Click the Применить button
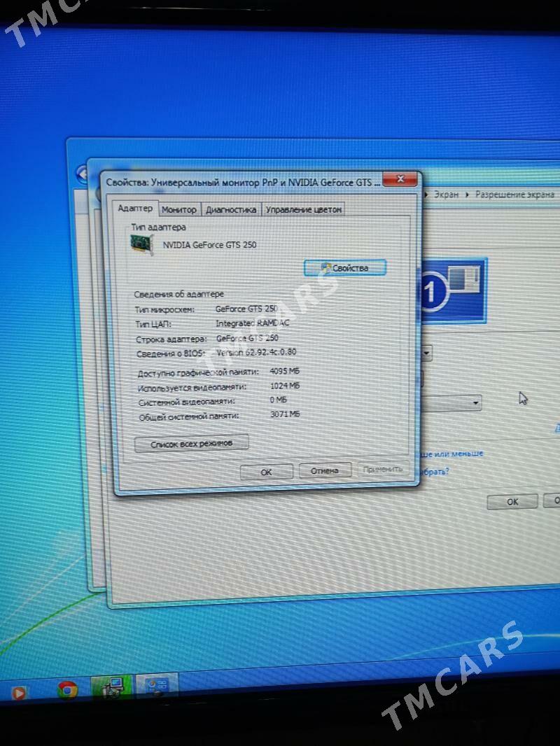This screenshot has width=560, height=746. (x=383, y=469)
